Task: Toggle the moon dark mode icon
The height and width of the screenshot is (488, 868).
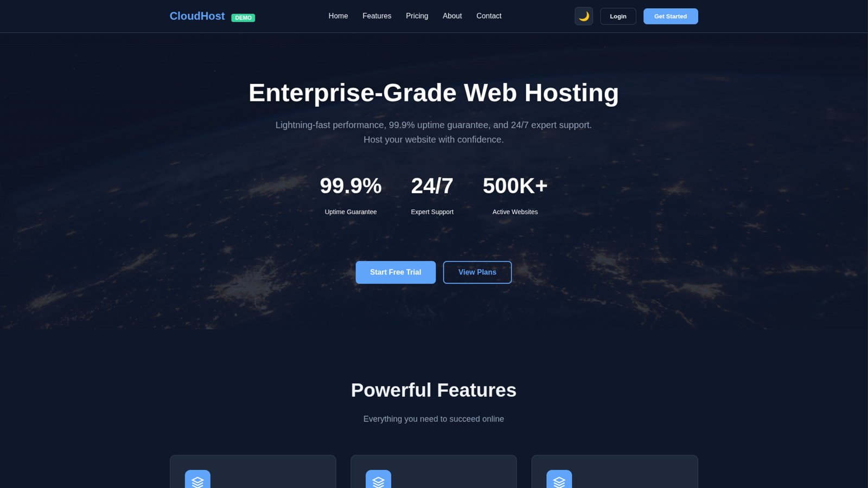Action: 583,16
